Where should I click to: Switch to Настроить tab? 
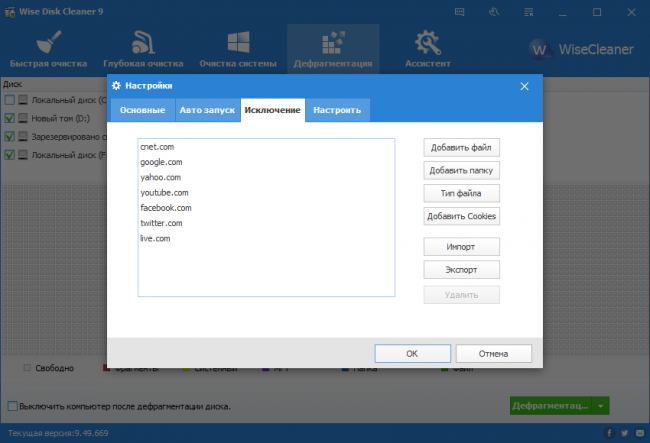pos(337,110)
